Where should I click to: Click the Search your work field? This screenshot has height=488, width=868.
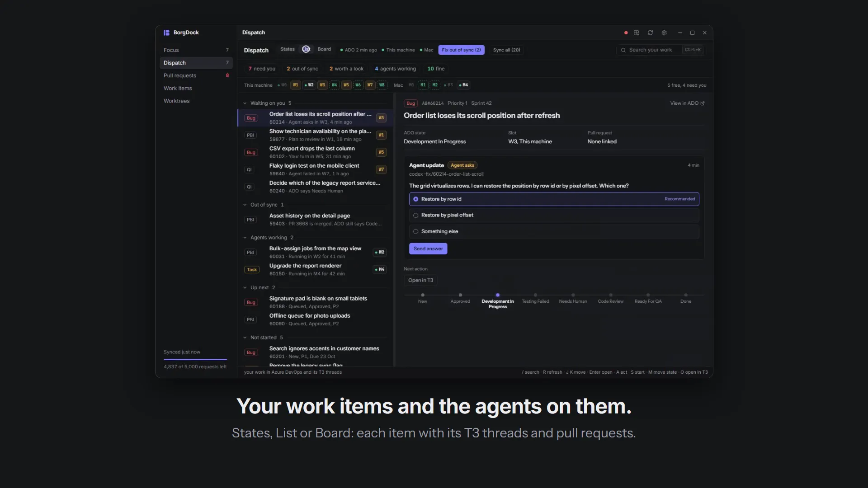point(660,50)
